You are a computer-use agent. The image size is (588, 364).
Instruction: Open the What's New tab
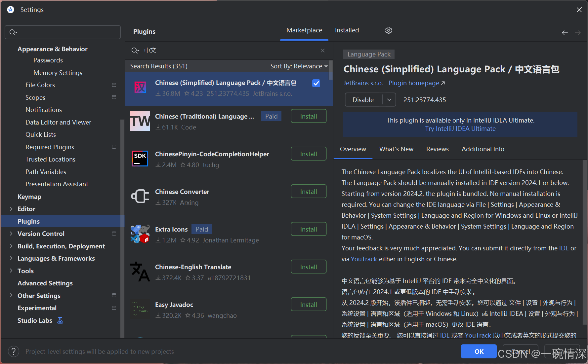pos(396,149)
